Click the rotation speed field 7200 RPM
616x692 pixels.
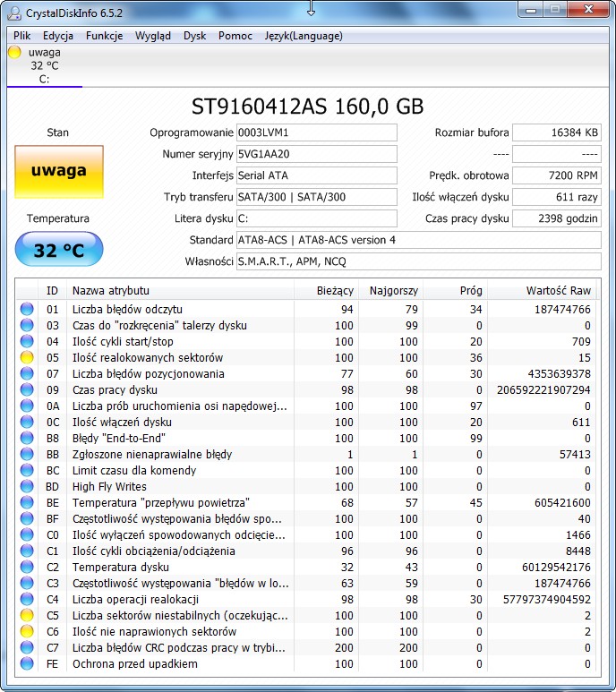(557, 175)
